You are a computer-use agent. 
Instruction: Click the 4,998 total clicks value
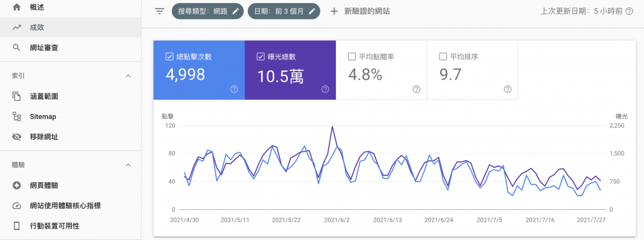tap(186, 75)
